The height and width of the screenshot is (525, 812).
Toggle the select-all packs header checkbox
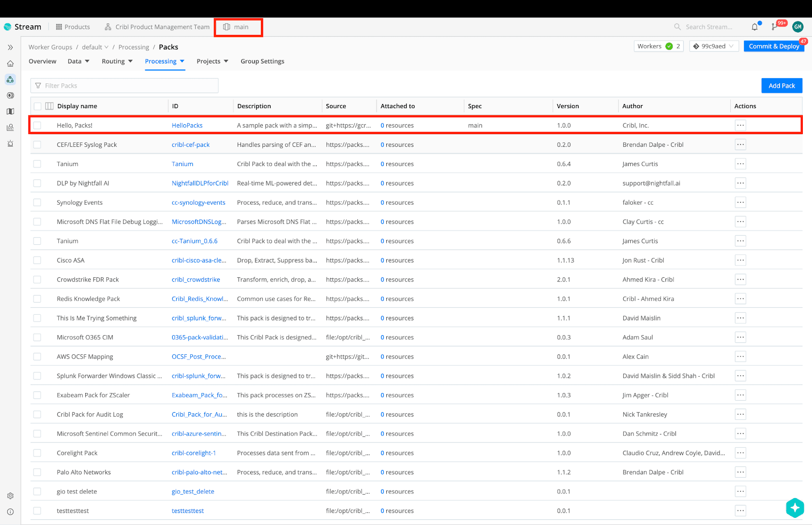coord(38,106)
